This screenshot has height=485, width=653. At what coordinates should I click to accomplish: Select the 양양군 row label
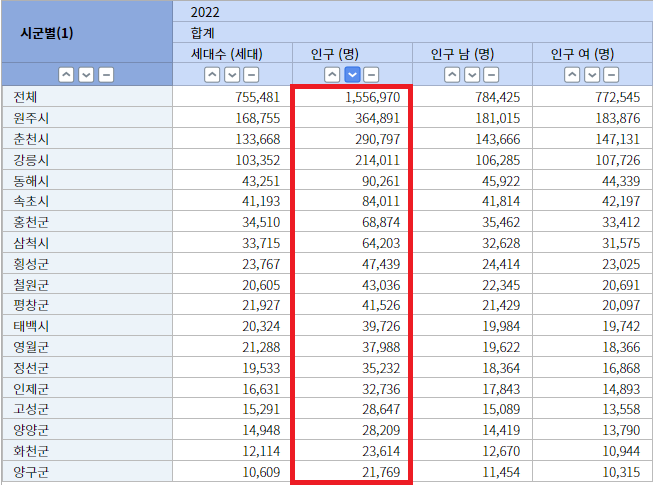[87, 430]
